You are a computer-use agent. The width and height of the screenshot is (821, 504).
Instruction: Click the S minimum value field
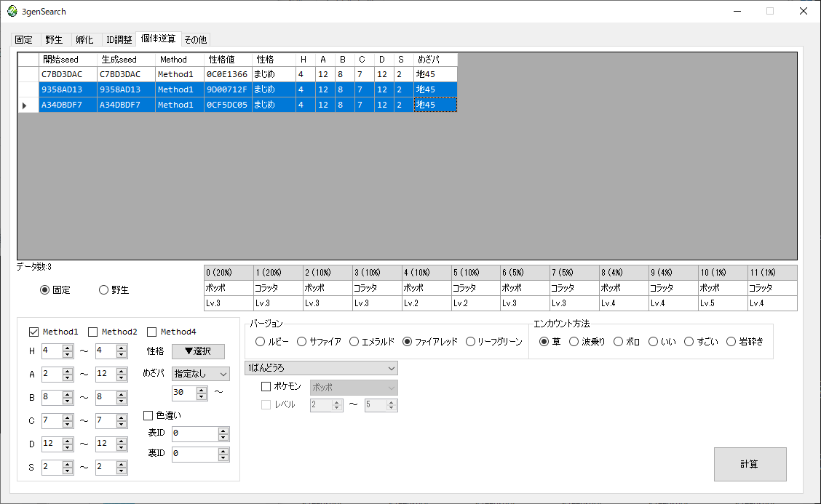point(52,467)
